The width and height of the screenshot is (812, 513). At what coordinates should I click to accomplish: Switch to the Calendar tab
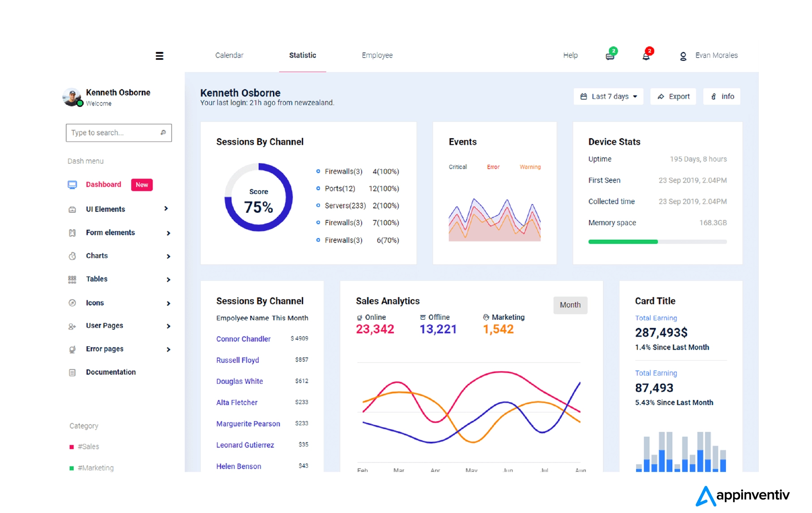pyautogui.click(x=229, y=55)
